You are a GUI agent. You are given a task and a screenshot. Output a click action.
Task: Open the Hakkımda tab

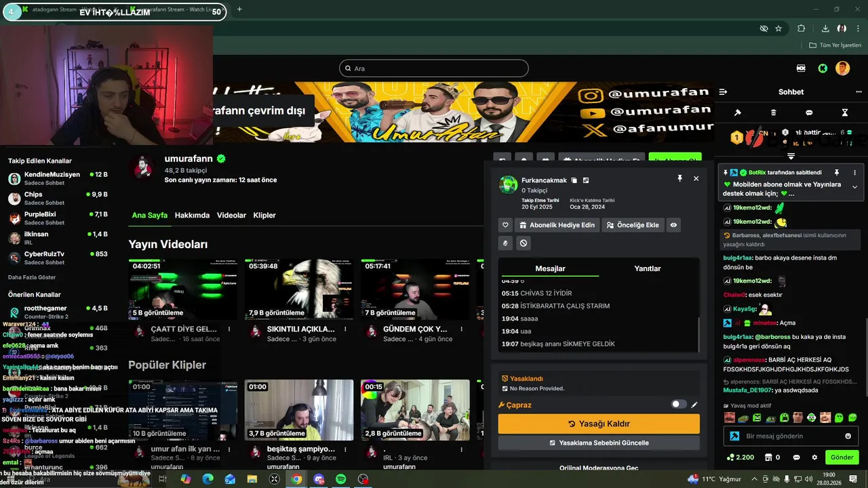tap(192, 216)
